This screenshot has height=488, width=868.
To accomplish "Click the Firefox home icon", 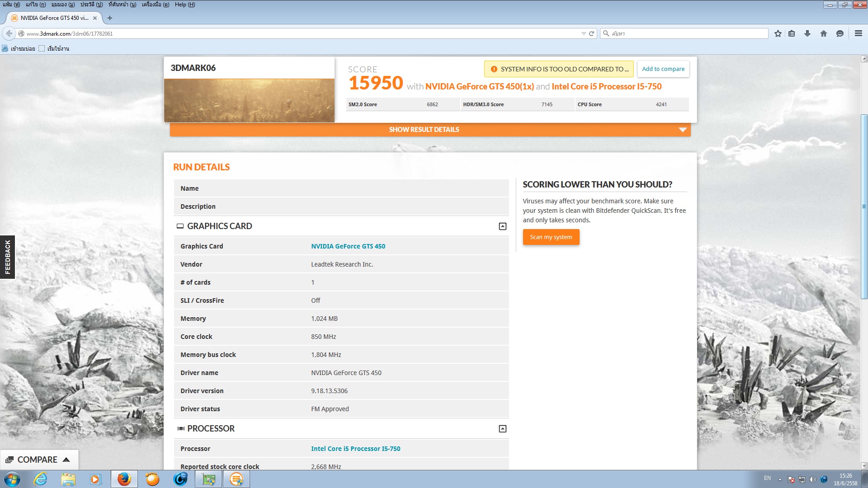I will (824, 33).
